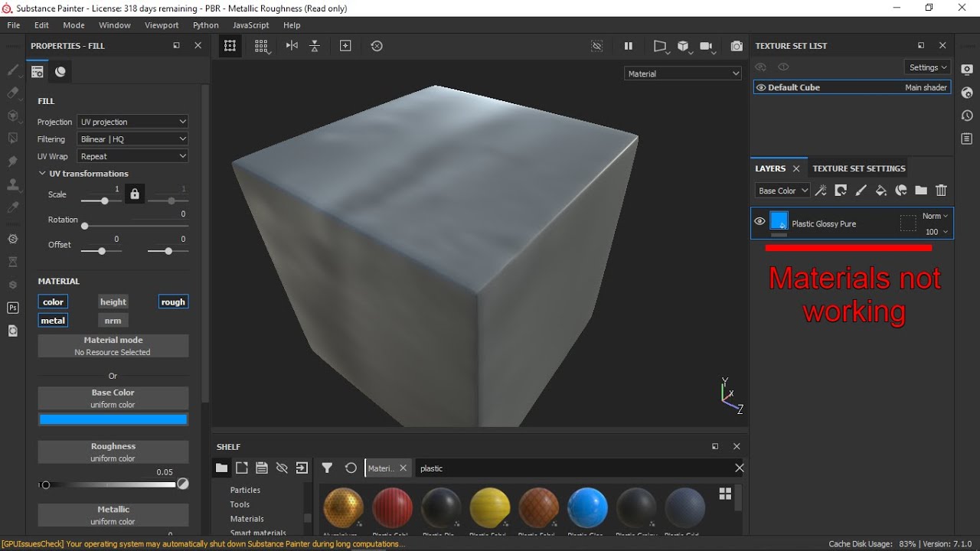
Task: Click the blue Base Color swatch
Action: [113, 419]
